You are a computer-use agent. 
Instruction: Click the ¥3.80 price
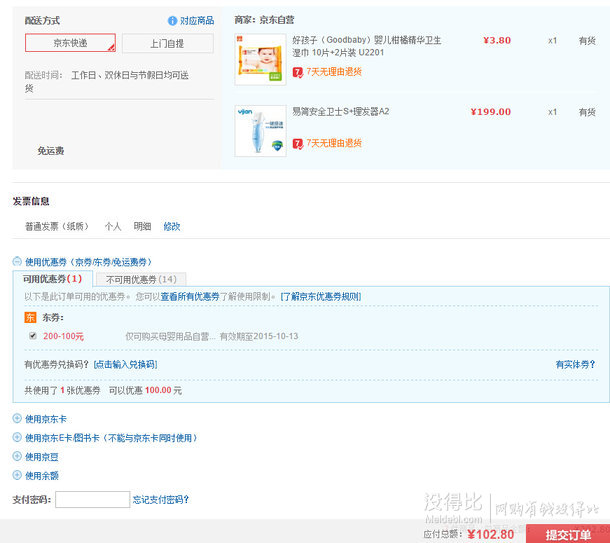pos(497,40)
